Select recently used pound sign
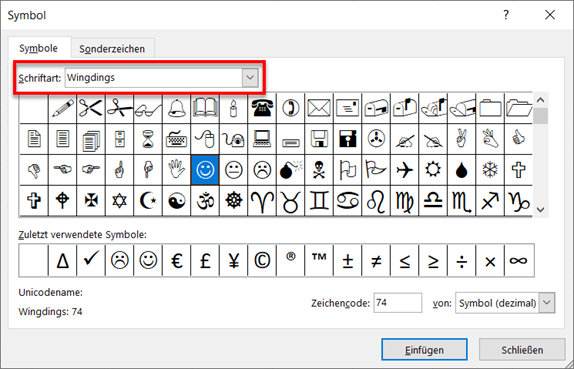The width and height of the screenshot is (574, 369). click(x=205, y=261)
